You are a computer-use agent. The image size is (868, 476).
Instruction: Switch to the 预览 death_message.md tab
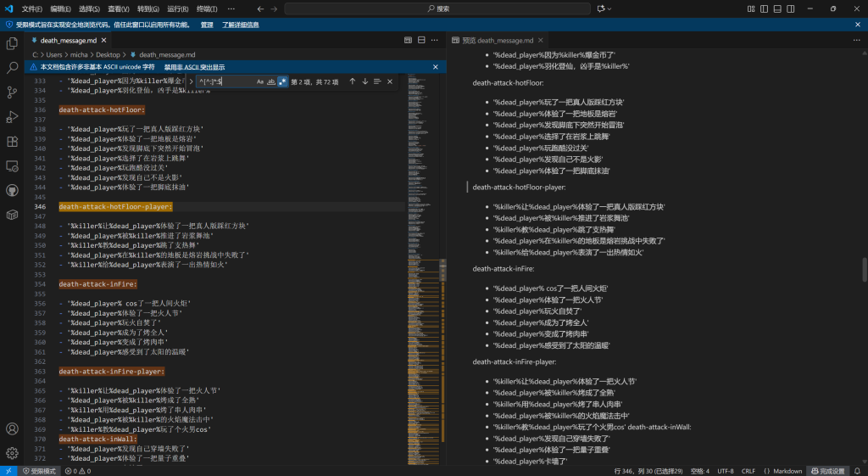pyautogui.click(x=497, y=40)
